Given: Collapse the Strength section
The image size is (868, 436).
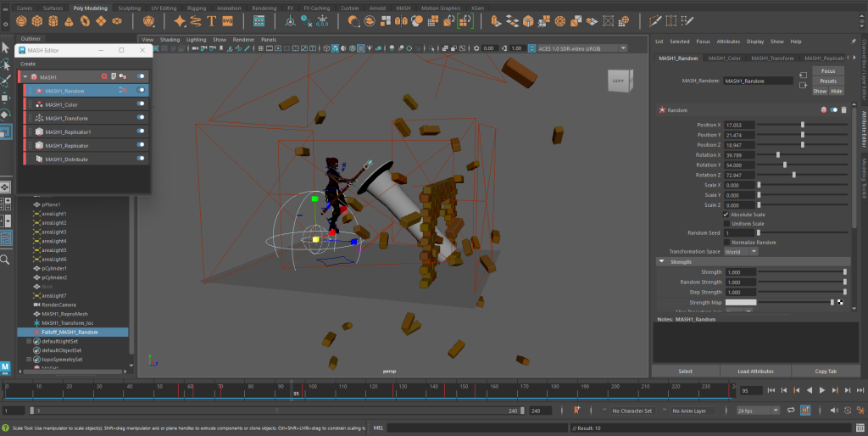Looking at the screenshot, I should 662,261.
